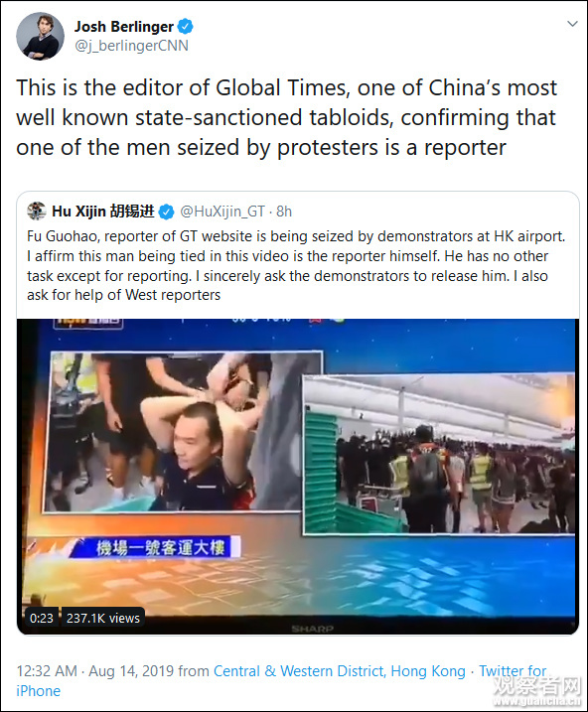Click the 12:32 AM Aug 14, 2019 timestamp

tap(95, 671)
